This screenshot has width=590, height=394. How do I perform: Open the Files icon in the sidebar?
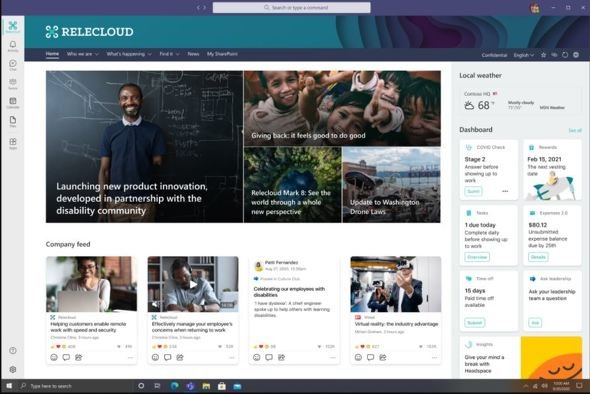13,121
